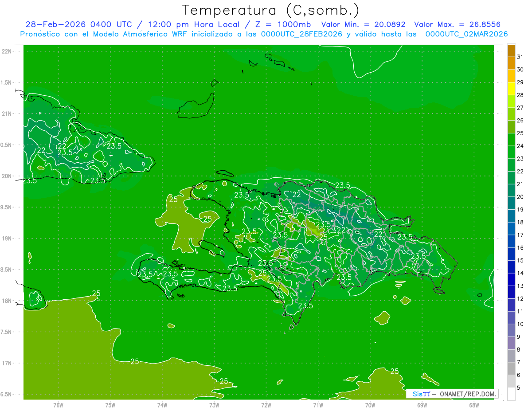Click the '18N' latitude axis label
The width and height of the screenshot is (532, 411).
pos(7,301)
